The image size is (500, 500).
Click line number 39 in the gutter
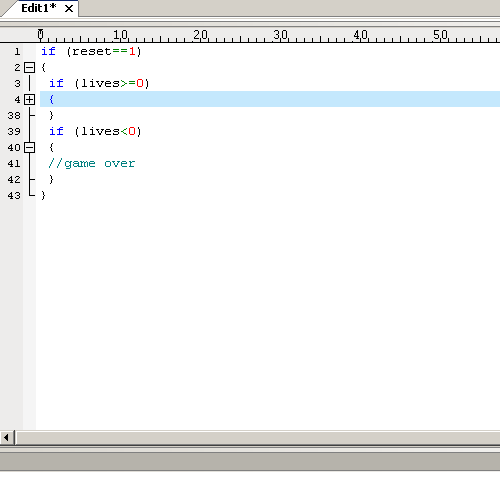[14, 132]
